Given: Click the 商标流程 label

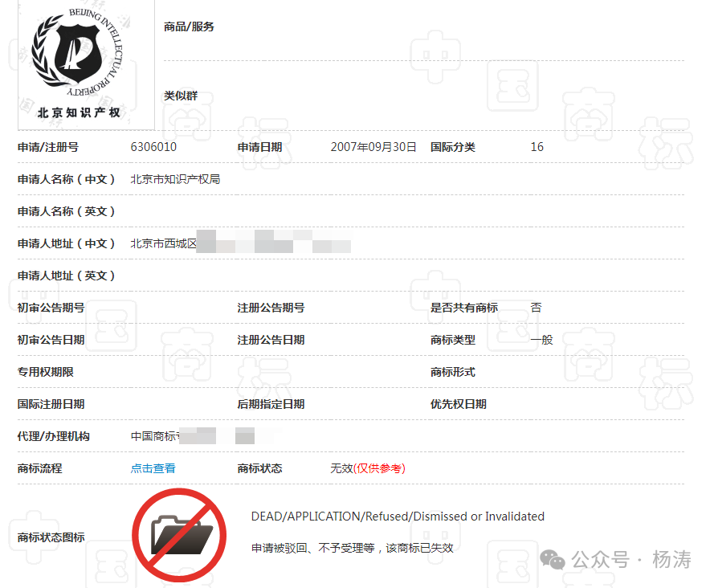Looking at the screenshot, I should 39,468.
